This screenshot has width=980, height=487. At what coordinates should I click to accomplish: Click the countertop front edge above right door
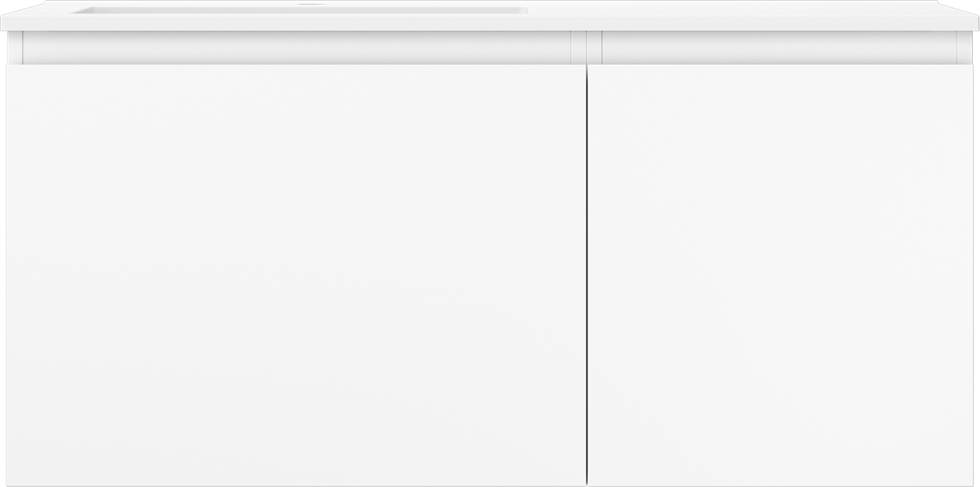click(782, 23)
